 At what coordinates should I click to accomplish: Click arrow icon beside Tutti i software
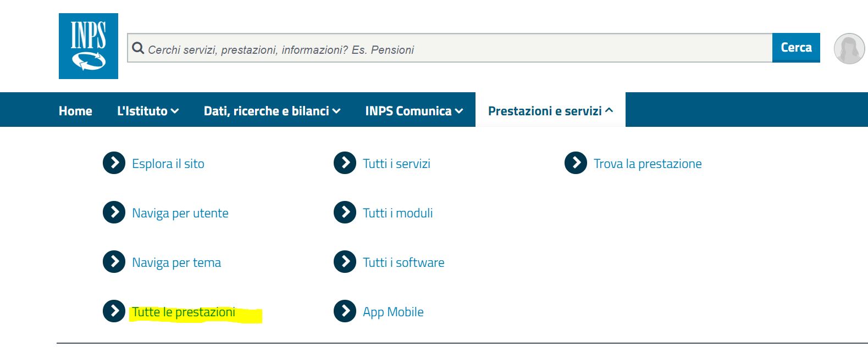[x=345, y=262]
